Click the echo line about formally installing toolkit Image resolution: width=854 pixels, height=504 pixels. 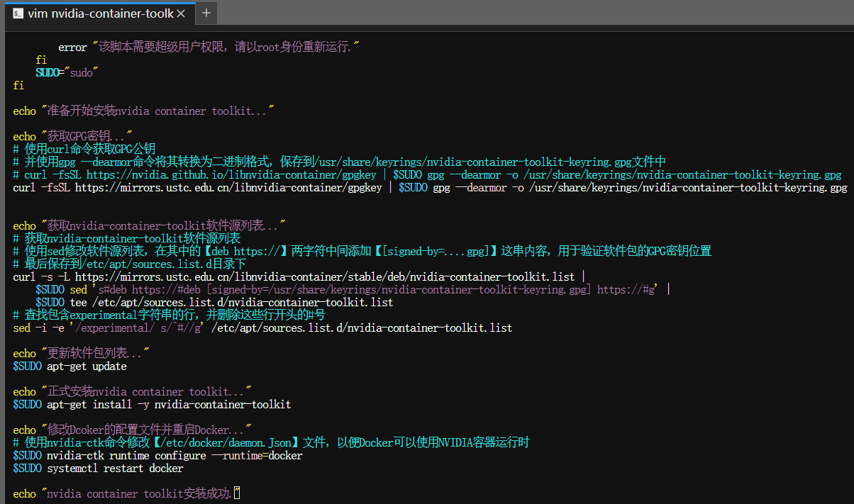[x=132, y=392]
